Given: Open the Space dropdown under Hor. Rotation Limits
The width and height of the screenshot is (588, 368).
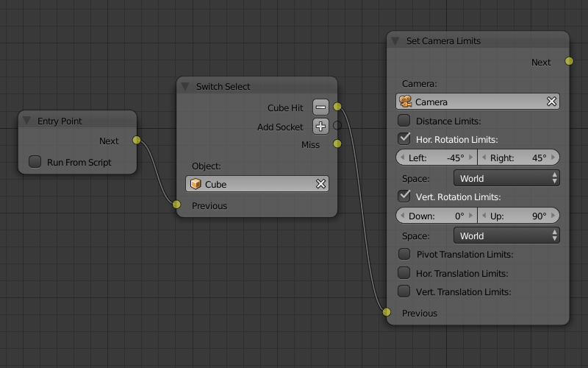Looking at the screenshot, I should [506, 178].
